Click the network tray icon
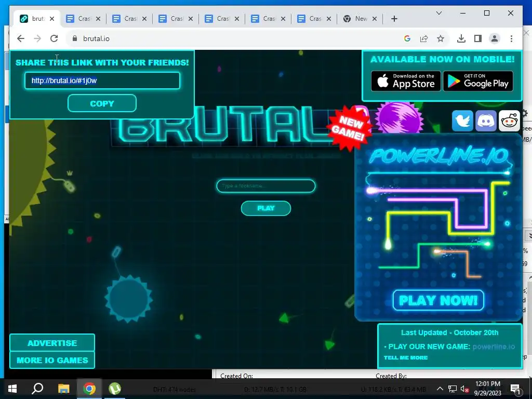Image resolution: width=532 pixels, height=399 pixels. click(x=453, y=389)
